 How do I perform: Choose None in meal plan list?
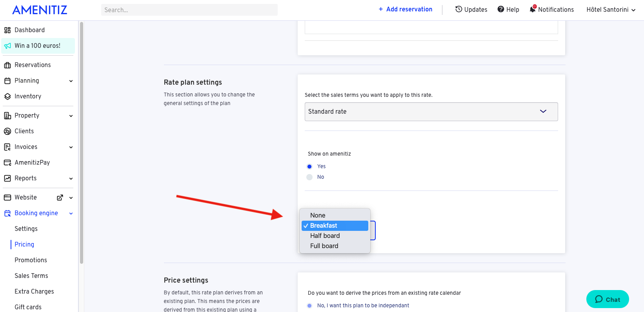tap(335, 215)
